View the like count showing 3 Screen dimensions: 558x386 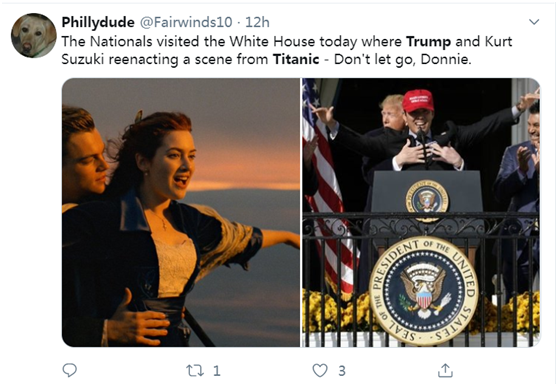pyautogui.click(x=342, y=371)
